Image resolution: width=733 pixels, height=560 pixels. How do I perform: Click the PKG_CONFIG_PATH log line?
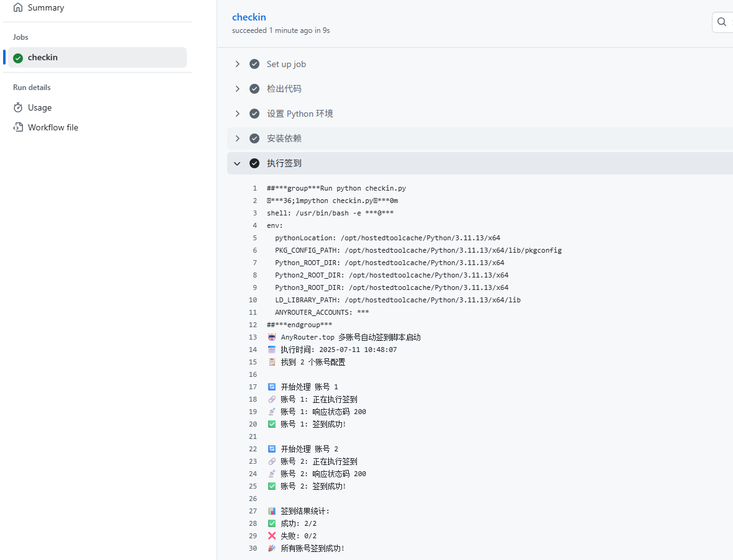point(418,250)
